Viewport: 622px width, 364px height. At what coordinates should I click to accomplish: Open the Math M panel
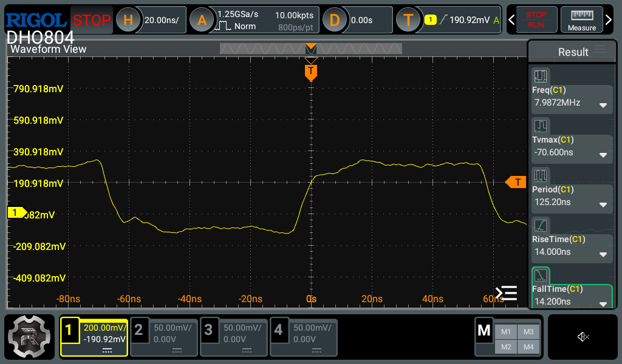[x=484, y=331]
